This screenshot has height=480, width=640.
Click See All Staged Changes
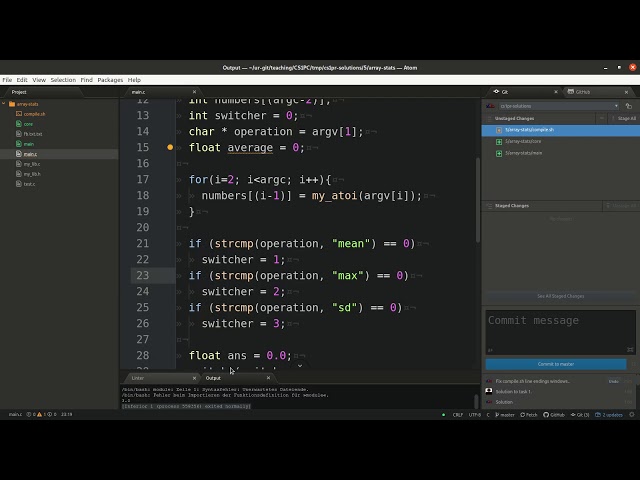560,296
